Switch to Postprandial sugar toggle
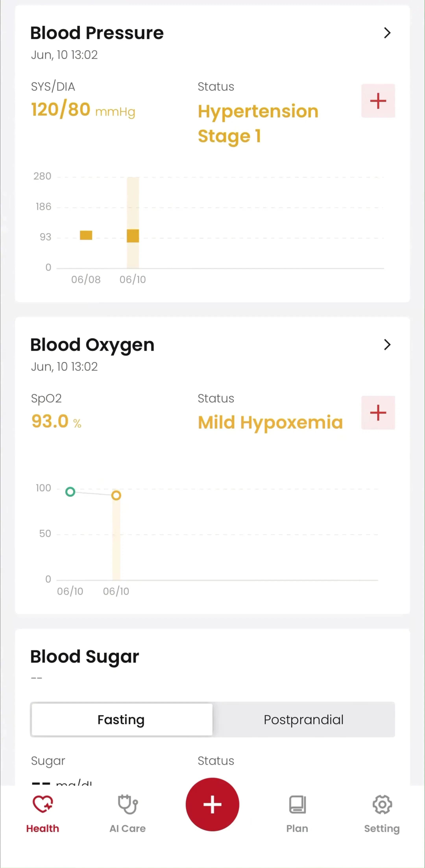This screenshot has height=868, width=425. pos(304,719)
